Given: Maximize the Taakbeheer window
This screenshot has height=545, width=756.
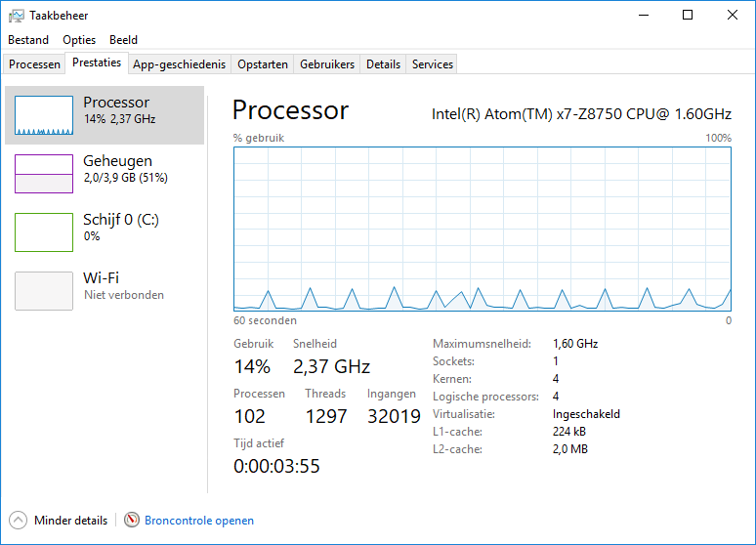Looking at the screenshot, I should (688, 15).
